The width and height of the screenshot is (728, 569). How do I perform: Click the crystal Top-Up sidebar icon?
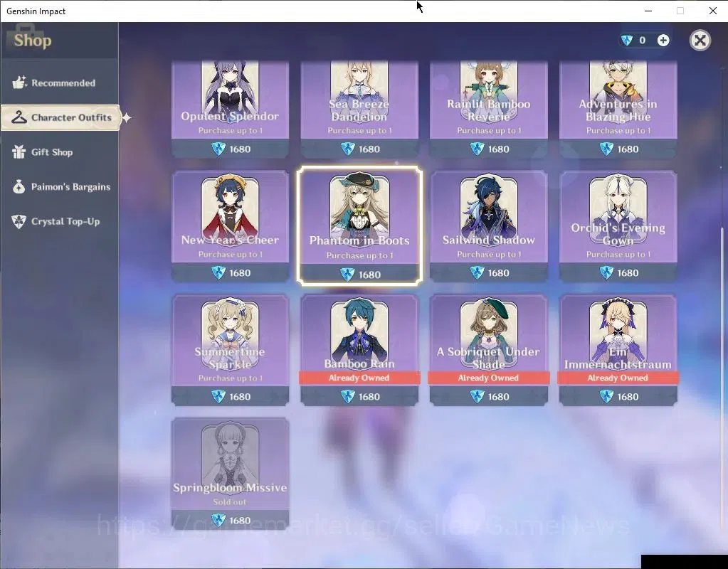click(19, 221)
